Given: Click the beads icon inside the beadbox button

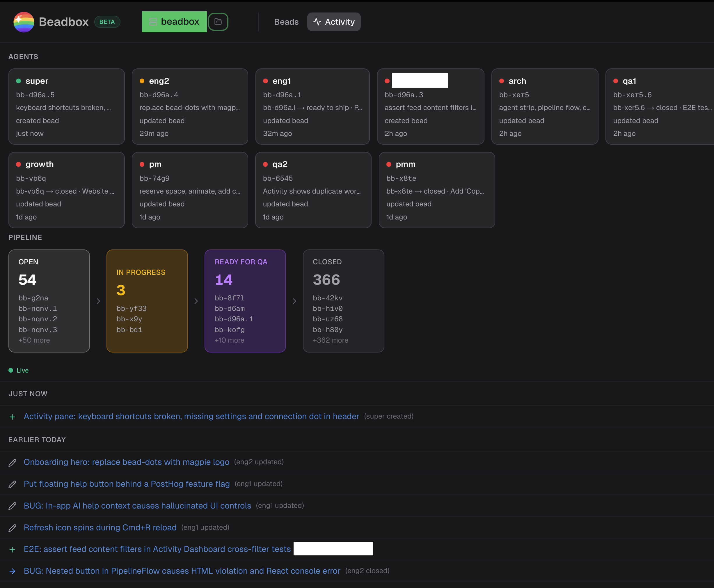Looking at the screenshot, I should pyautogui.click(x=153, y=22).
